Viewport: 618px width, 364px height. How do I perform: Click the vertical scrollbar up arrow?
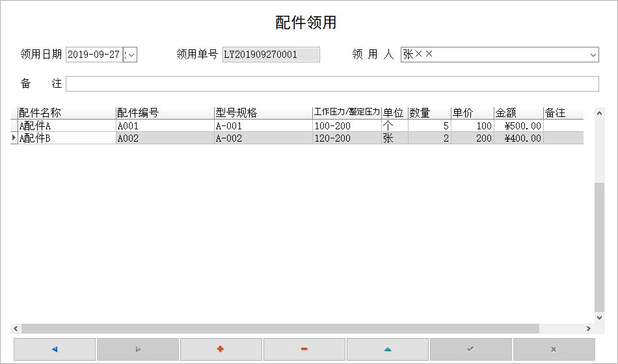pos(599,114)
